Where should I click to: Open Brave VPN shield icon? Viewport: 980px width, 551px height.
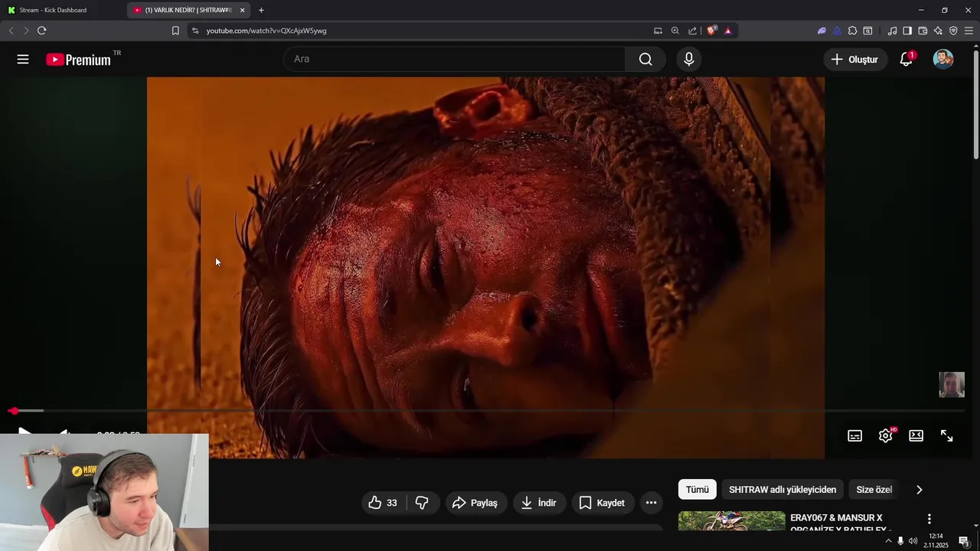(953, 31)
